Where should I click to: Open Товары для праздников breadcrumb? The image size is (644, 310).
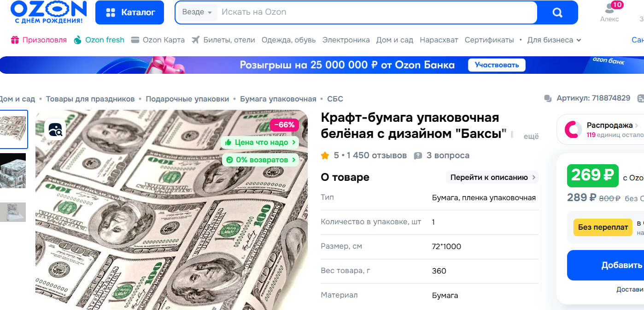tap(90, 99)
